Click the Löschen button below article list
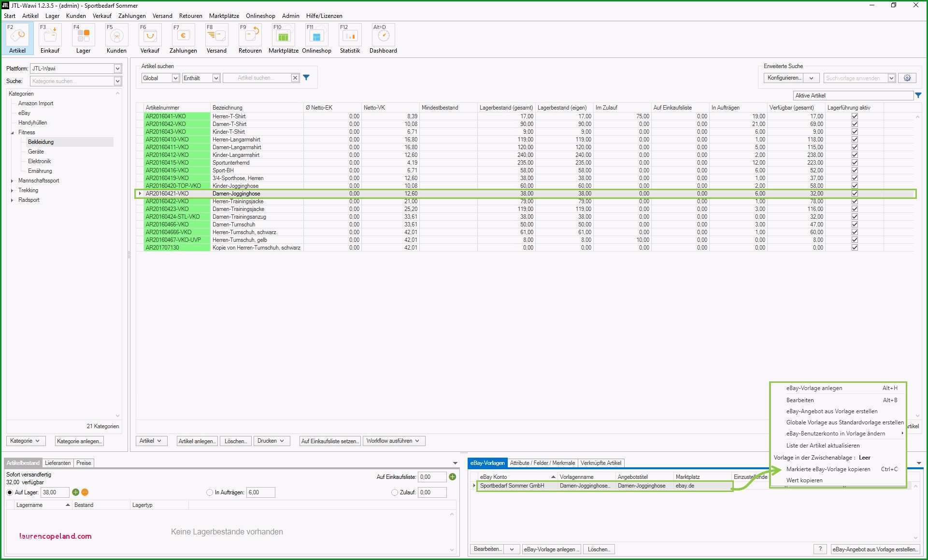This screenshot has height=560, width=928. (x=236, y=441)
